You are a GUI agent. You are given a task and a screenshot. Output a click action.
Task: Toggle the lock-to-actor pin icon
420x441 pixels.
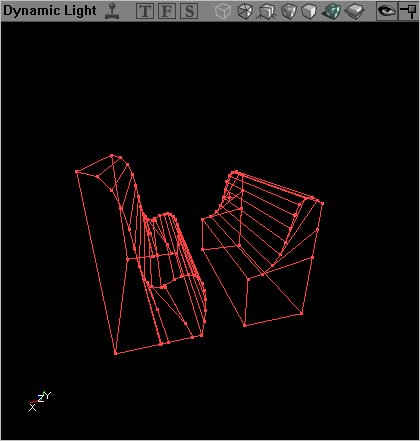408,11
